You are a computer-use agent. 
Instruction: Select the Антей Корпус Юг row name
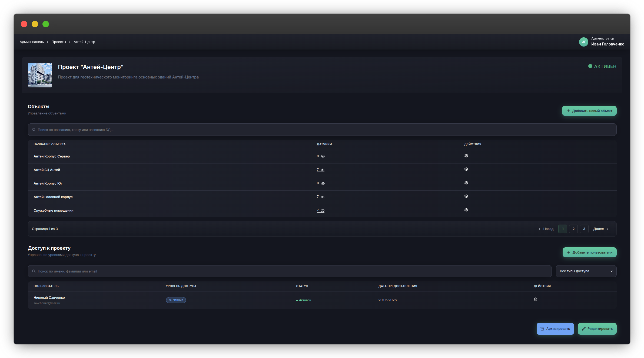tap(48, 183)
